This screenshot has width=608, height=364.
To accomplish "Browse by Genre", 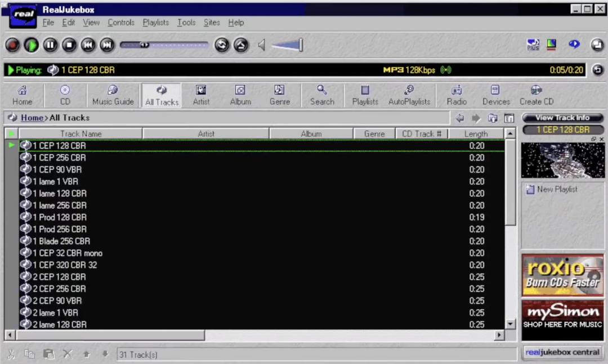I will click(280, 96).
